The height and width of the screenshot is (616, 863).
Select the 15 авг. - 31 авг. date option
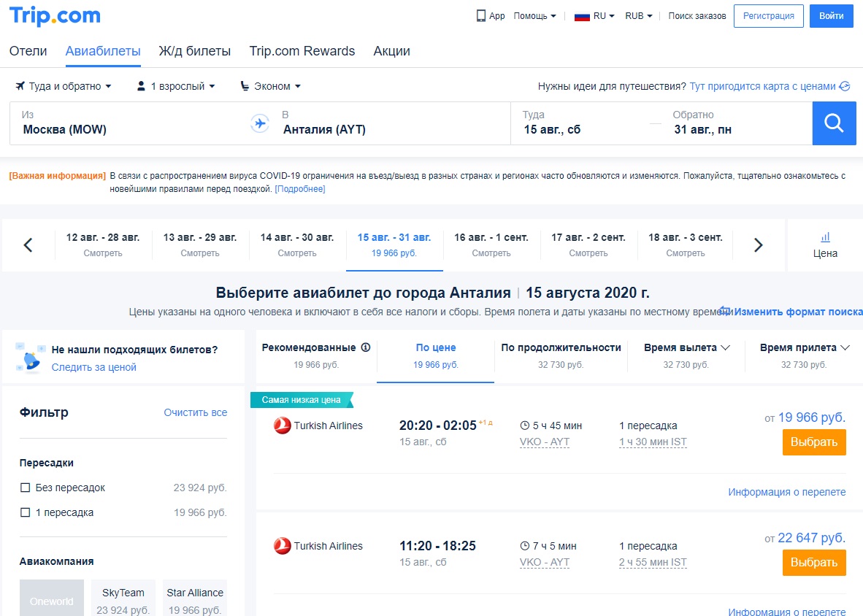394,245
